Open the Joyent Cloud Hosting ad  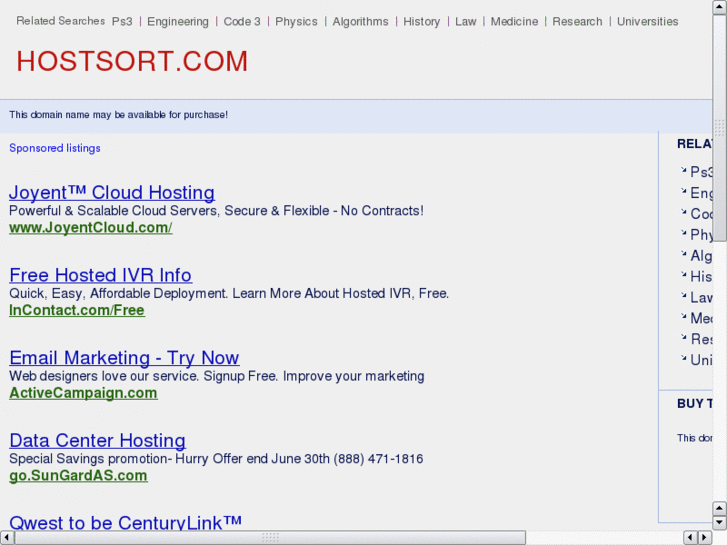point(112,192)
